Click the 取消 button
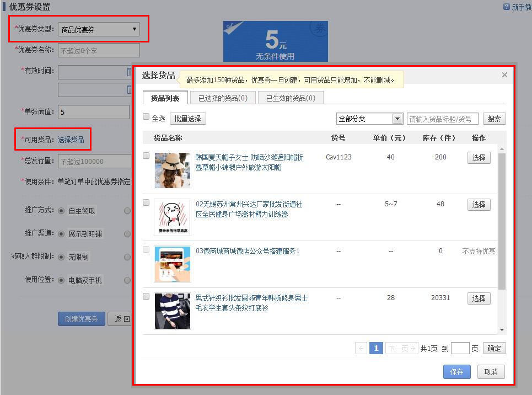This screenshot has height=395, width=532. (x=491, y=372)
